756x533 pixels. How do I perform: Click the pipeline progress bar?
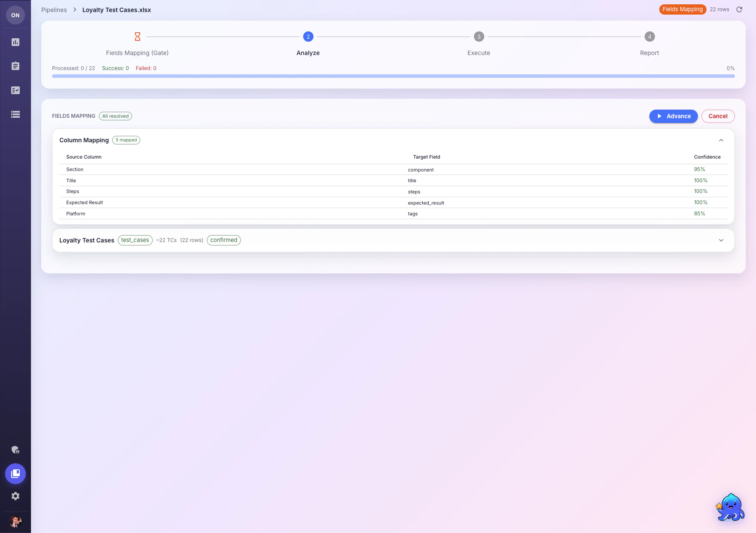[393, 76]
